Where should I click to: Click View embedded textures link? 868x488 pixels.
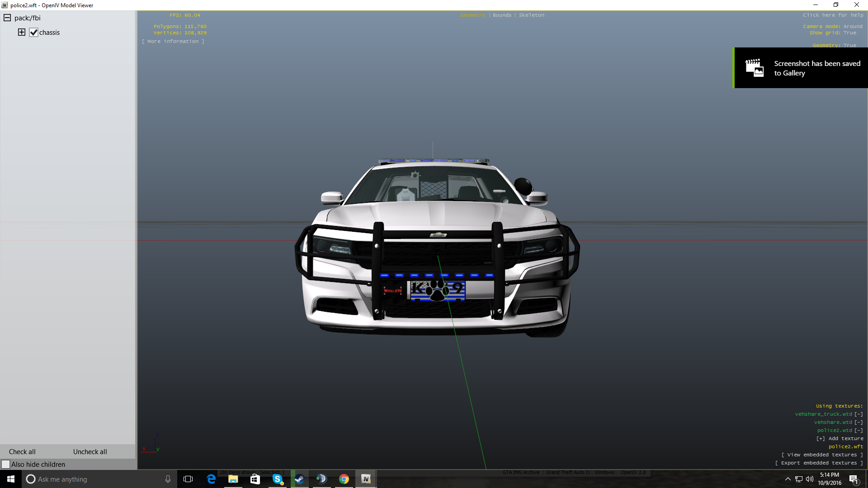click(x=822, y=455)
